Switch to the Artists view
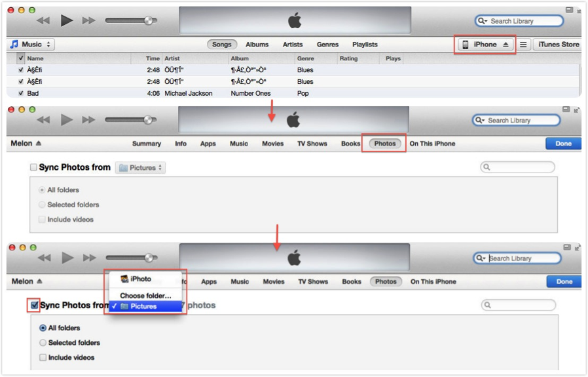The image size is (588, 377). (x=293, y=45)
